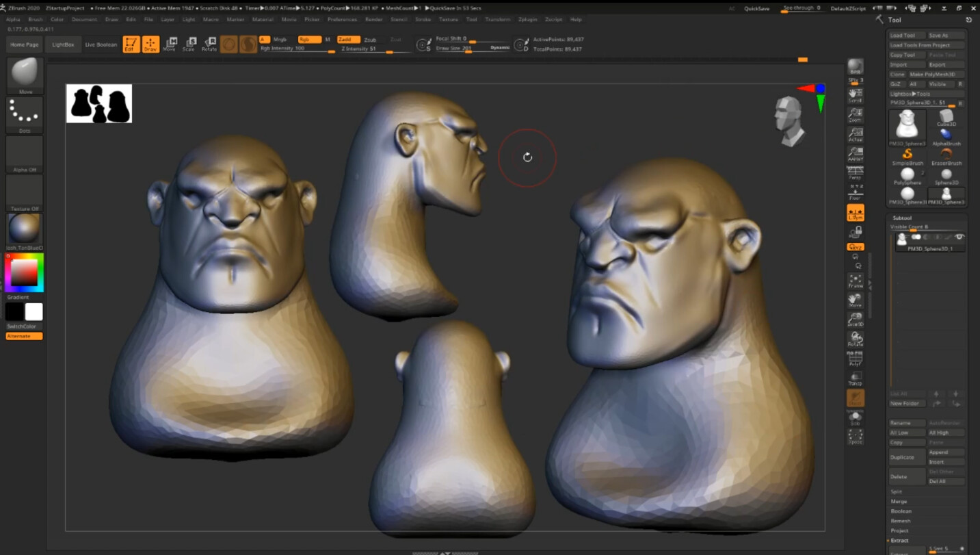Collapse the Subtool panel header
The width and height of the screenshot is (980, 555).
click(x=904, y=218)
